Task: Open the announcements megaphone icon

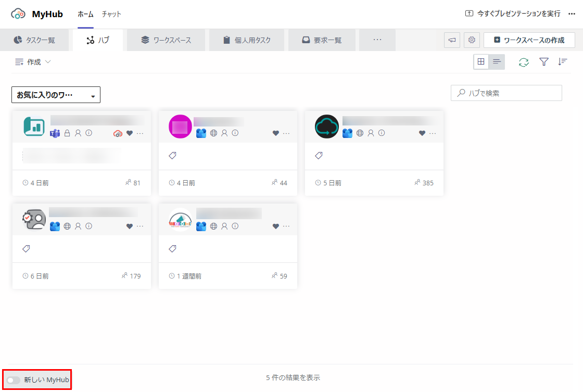Action: pos(452,40)
